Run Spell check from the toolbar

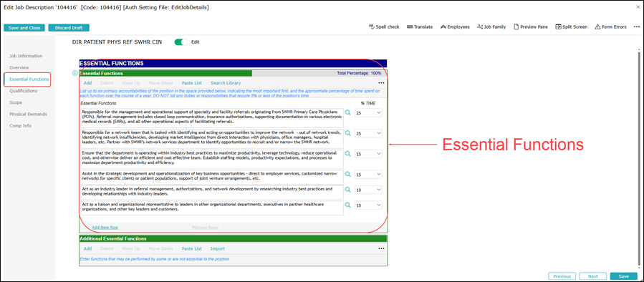[x=384, y=27]
